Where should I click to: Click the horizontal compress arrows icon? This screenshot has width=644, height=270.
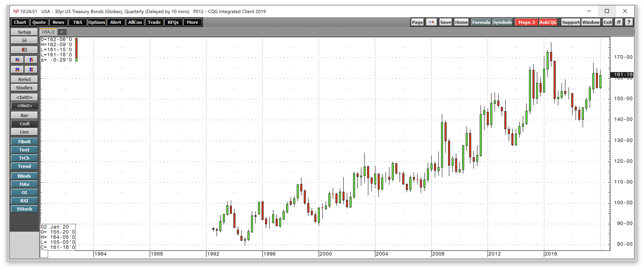pos(18,69)
